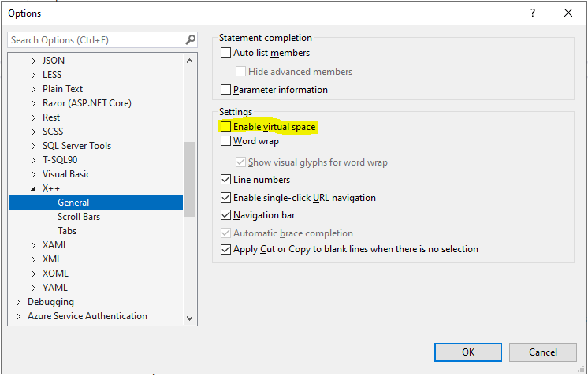
Task: Expand the SQL Server Tools node
Action: (x=33, y=146)
